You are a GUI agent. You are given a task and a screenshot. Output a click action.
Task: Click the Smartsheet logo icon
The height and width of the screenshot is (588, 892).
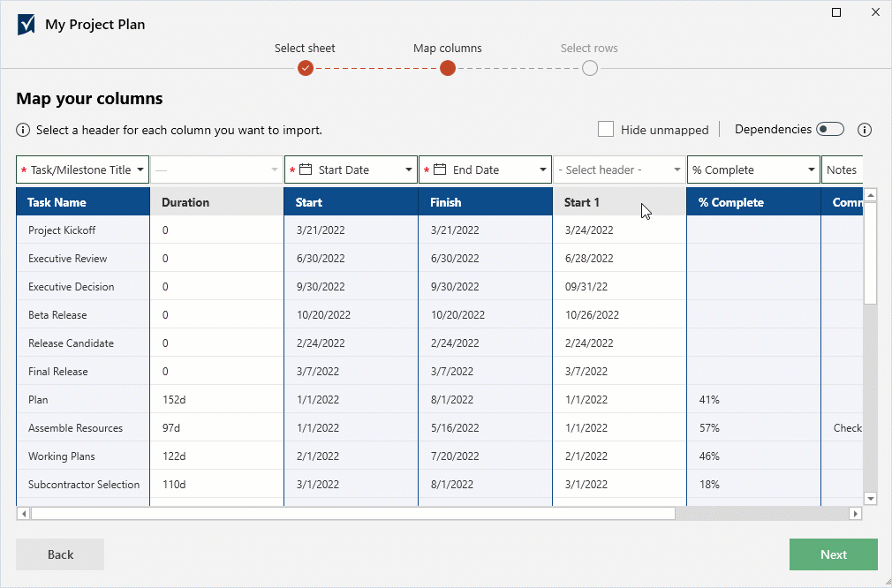26,25
